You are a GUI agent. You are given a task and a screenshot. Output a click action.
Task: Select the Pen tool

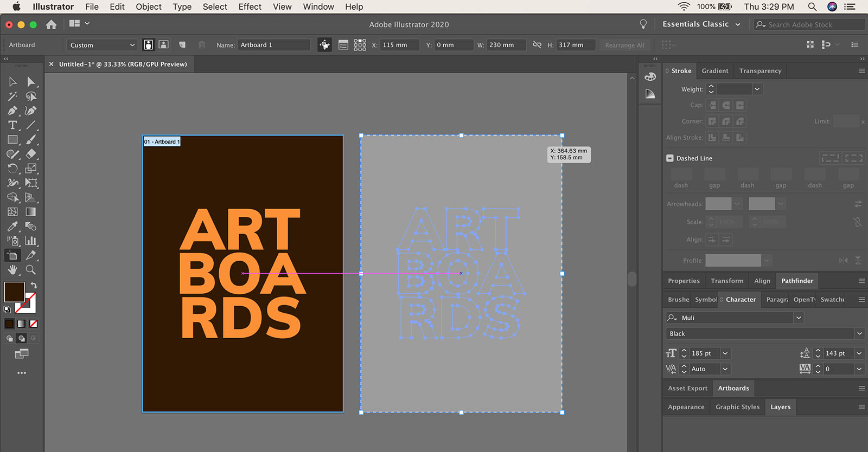[x=12, y=111]
